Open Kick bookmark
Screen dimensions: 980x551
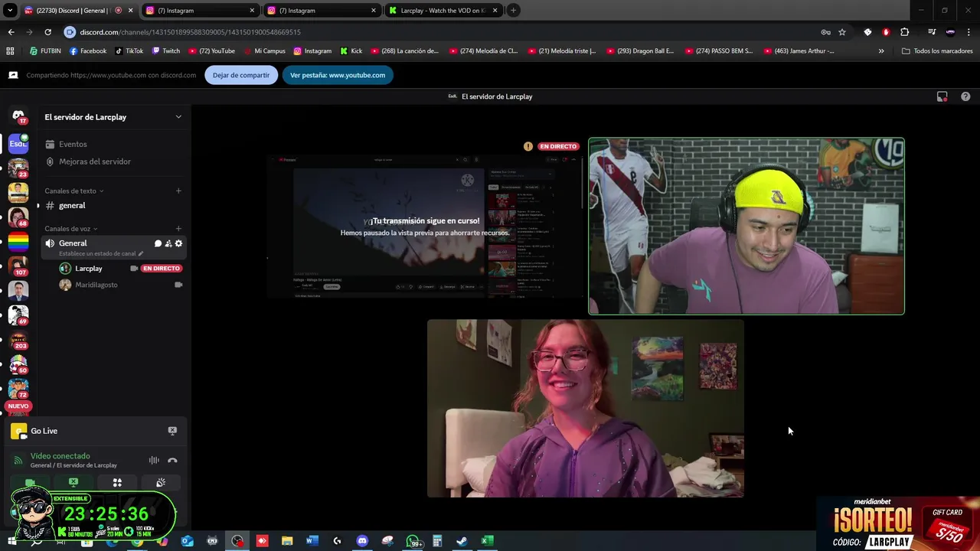351,51
